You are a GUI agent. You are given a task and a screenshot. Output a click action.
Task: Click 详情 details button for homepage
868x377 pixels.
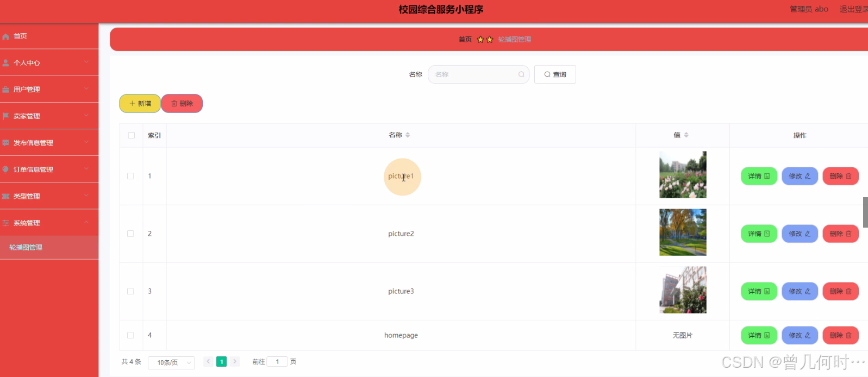point(759,335)
